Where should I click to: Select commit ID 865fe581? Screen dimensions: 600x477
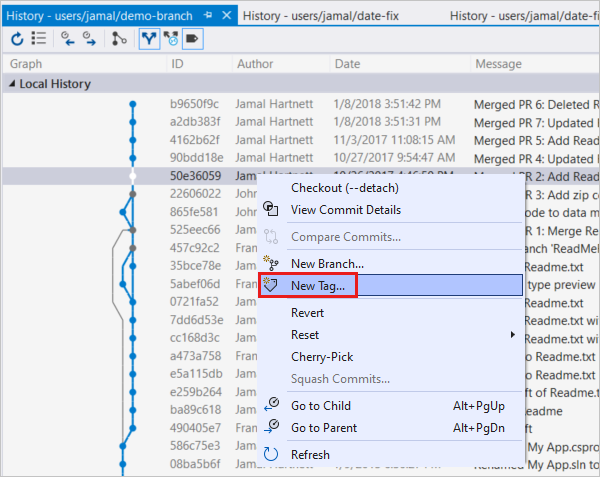pos(194,212)
